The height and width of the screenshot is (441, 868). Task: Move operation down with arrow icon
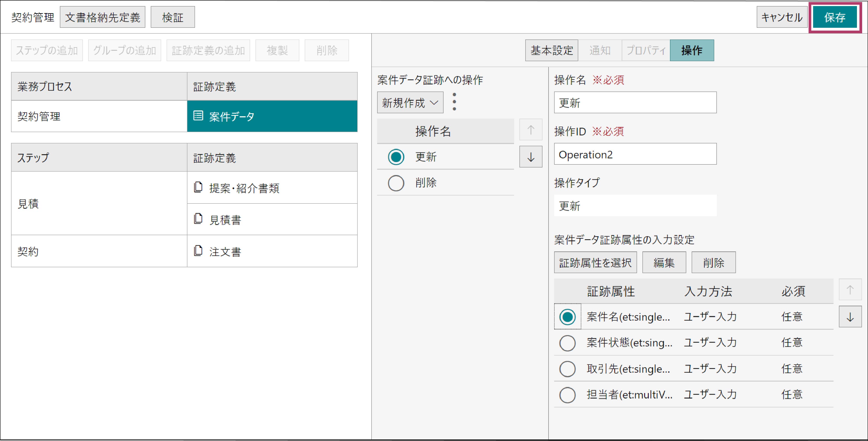click(531, 157)
